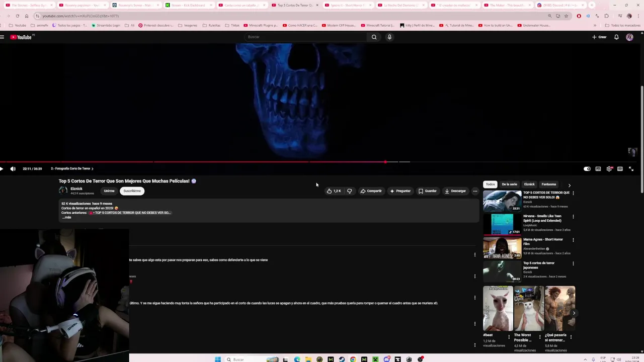Viewport: 644px width, 362px height.
Task: Focus the YouTube 'Buscar' search field
Action: pyautogui.click(x=306, y=37)
